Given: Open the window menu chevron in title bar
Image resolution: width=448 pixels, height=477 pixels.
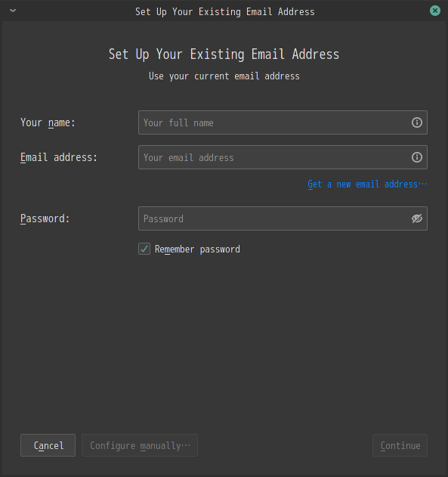Looking at the screenshot, I should pos(13,11).
